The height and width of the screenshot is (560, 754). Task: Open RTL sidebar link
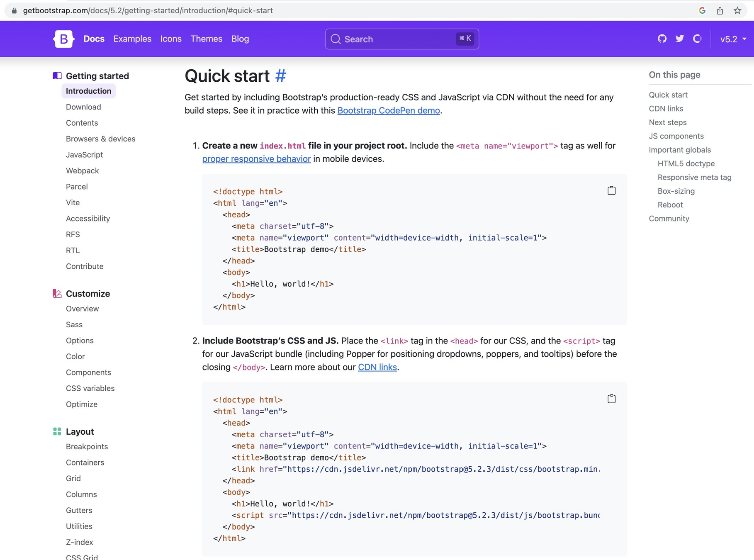click(73, 251)
